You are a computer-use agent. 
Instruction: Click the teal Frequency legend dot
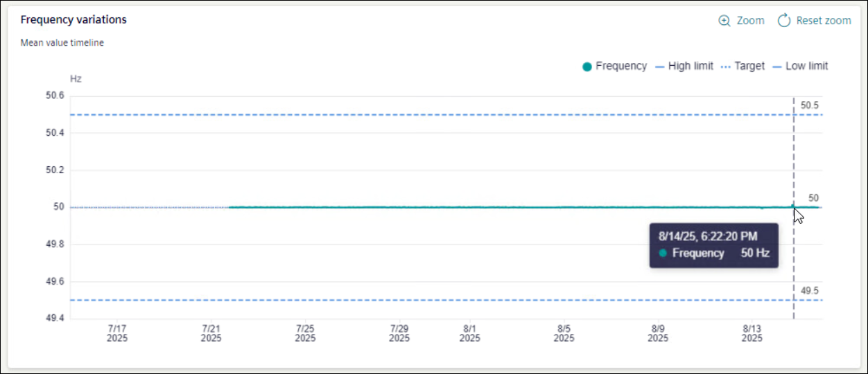point(587,66)
